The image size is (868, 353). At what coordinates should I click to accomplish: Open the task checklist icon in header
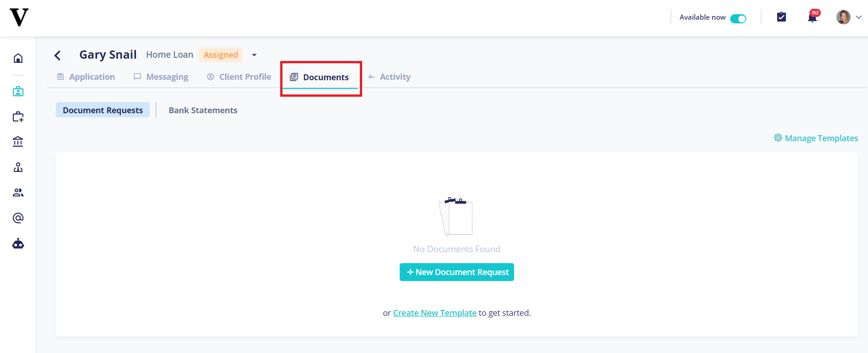click(781, 17)
